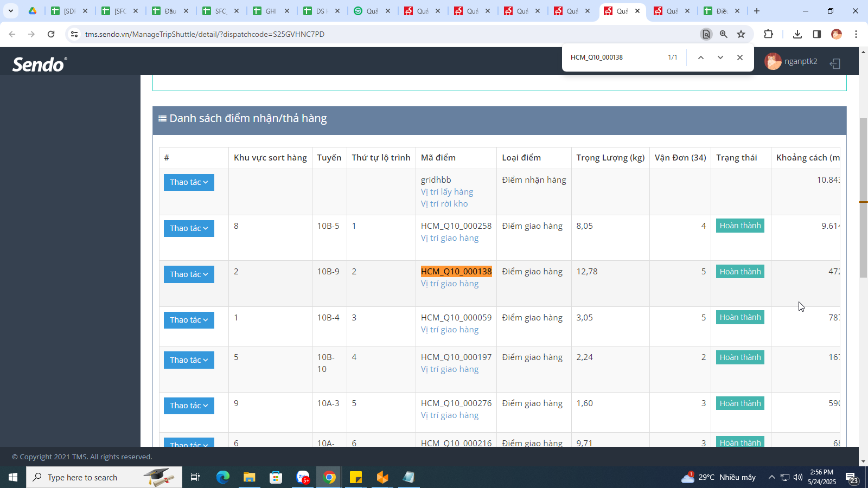Image resolution: width=868 pixels, height=488 pixels.
Task: Bookmark this page with star icon
Action: [x=741, y=34]
